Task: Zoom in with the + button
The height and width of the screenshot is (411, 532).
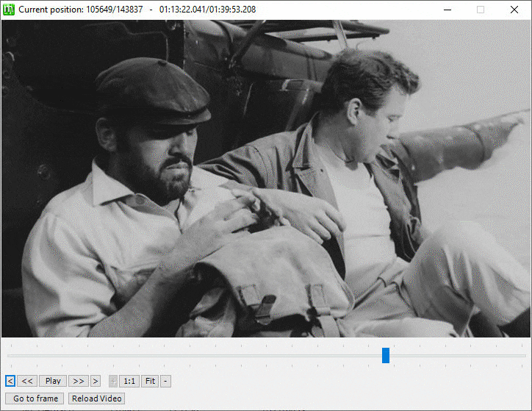Action: coord(113,381)
